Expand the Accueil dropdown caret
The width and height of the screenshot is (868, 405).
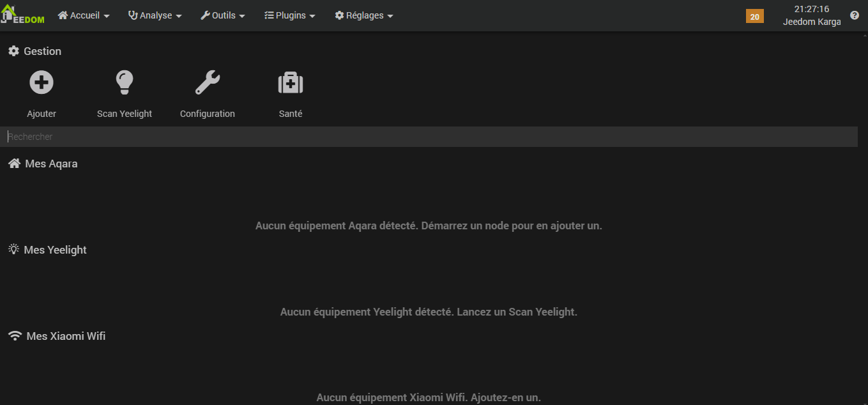106,17
